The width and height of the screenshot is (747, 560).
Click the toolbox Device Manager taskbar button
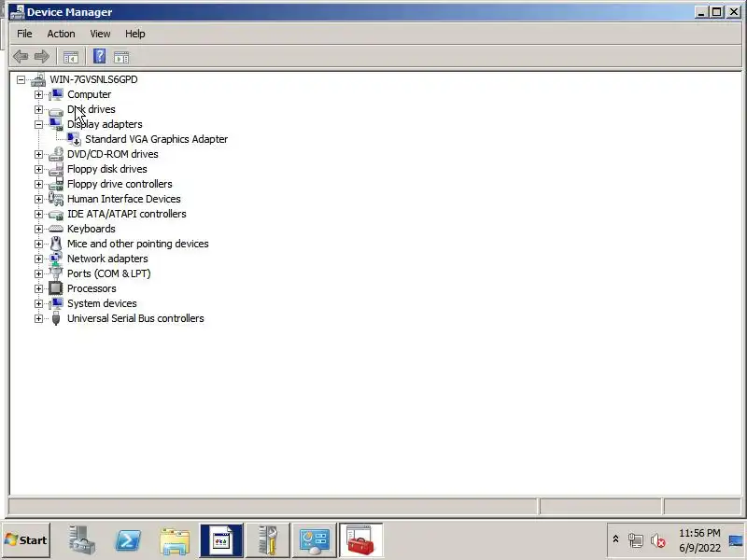click(x=361, y=540)
